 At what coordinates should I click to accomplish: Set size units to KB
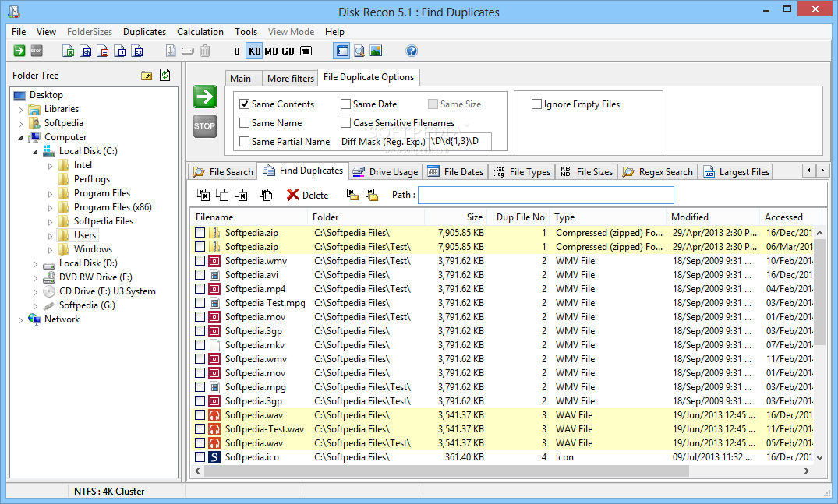pyautogui.click(x=254, y=51)
